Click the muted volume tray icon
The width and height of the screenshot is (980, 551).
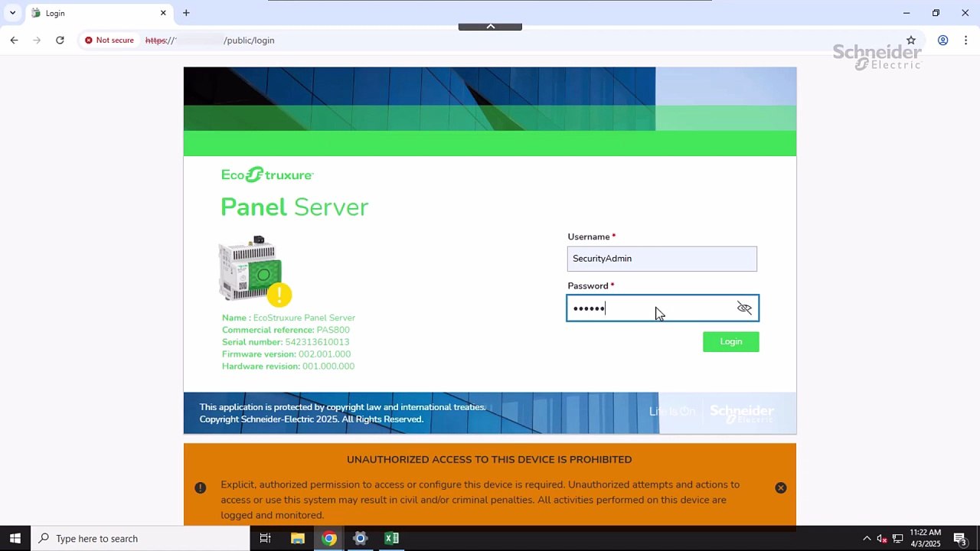(882, 539)
